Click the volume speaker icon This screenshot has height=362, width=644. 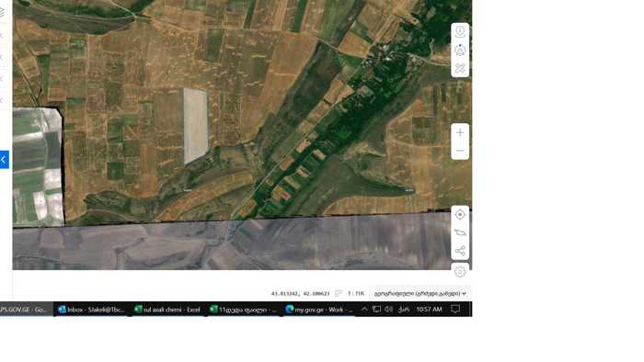[389, 310]
